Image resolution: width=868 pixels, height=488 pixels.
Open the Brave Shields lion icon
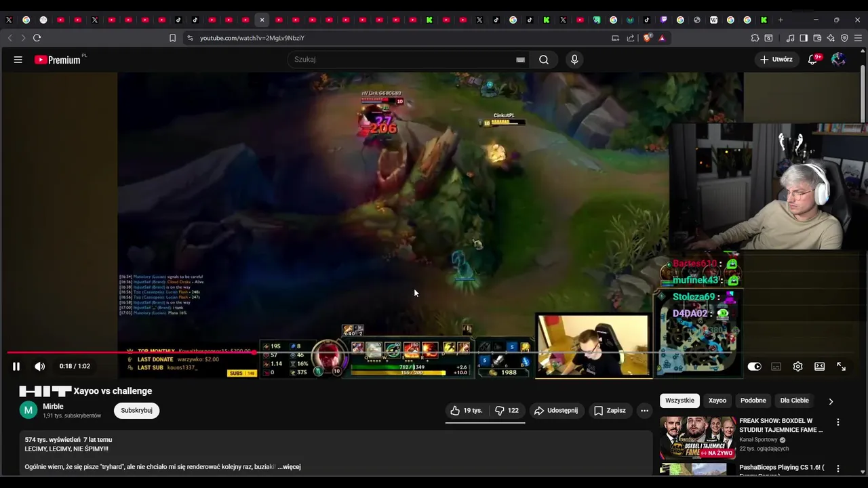[x=647, y=38]
